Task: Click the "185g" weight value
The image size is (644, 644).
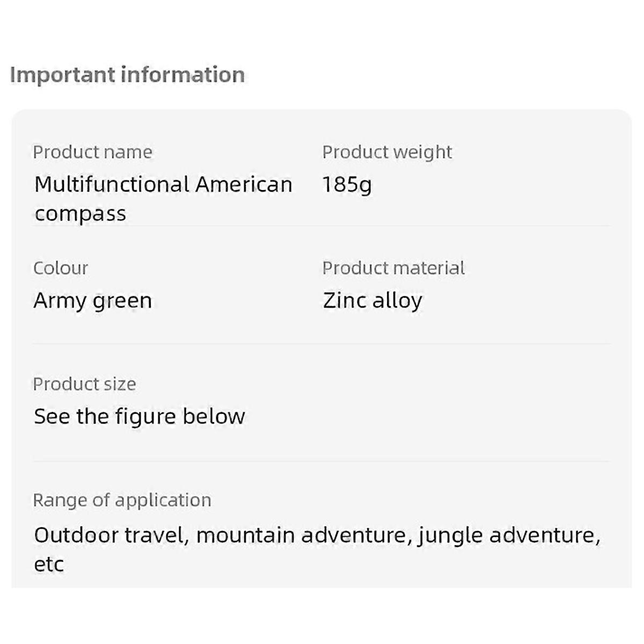Action: click(347, 185)
